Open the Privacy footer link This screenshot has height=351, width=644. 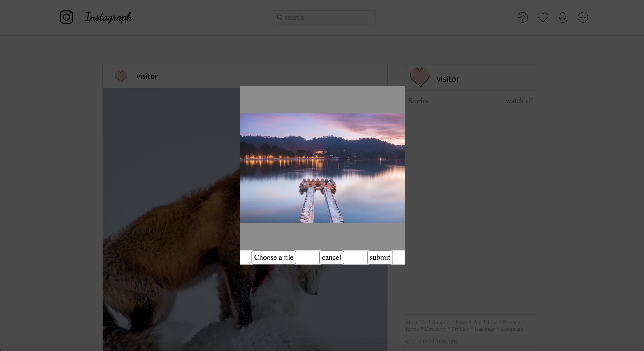point(511,322)
